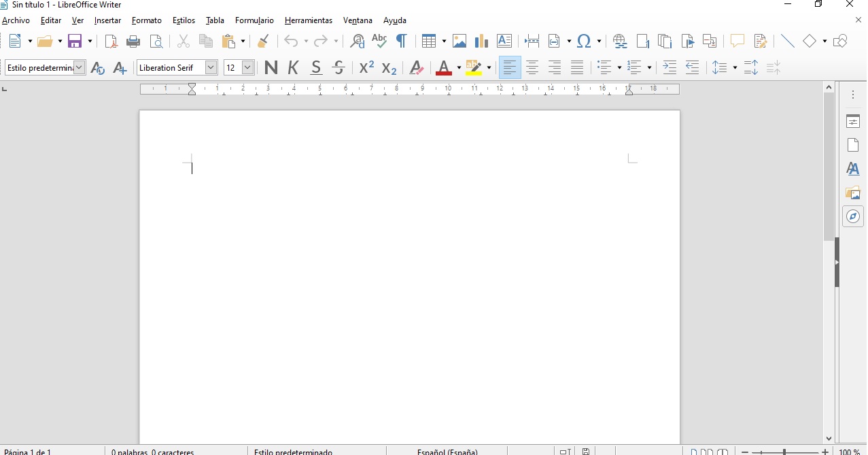Click the Insert image icon
This screenshot has height=455, width=868.
pos(459,41)
